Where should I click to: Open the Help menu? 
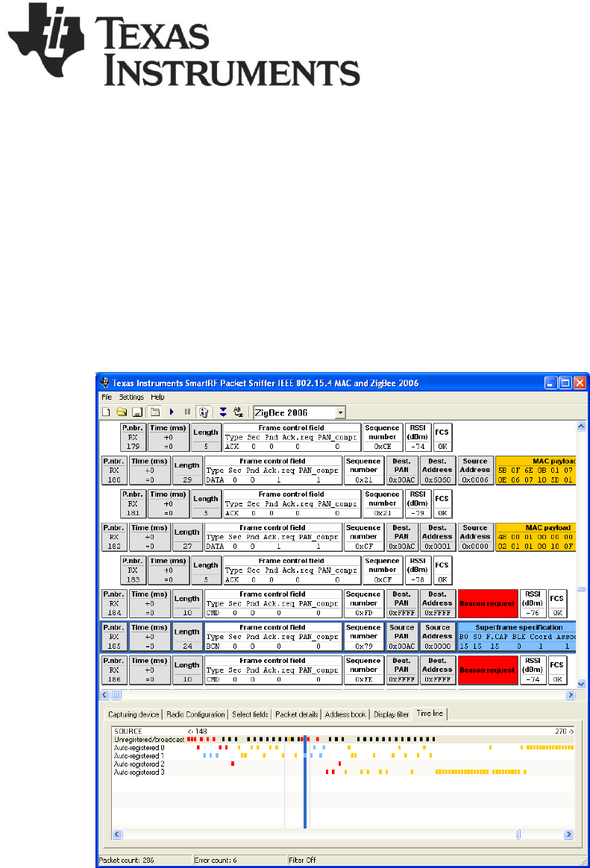click(x=157, y=397)
